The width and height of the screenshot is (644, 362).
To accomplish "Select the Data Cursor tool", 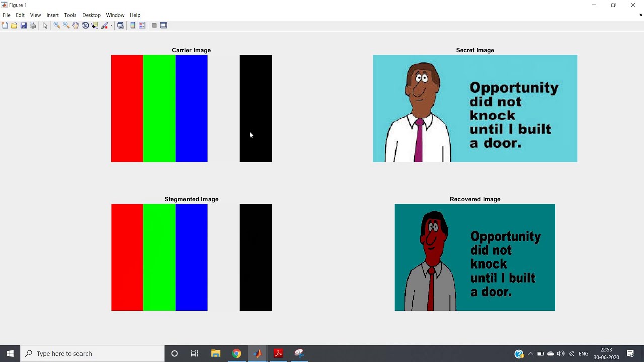I will pyautogui.click(x=95, y=25).
